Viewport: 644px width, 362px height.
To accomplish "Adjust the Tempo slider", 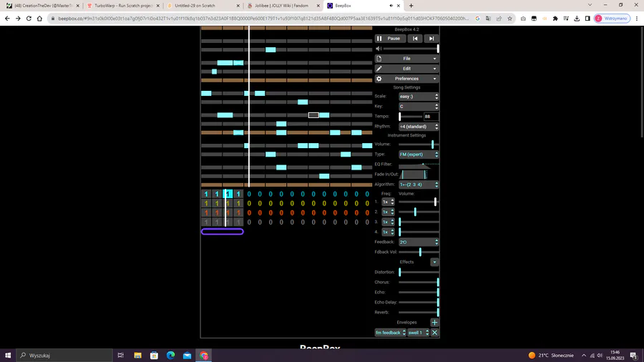I will [410, 117].
